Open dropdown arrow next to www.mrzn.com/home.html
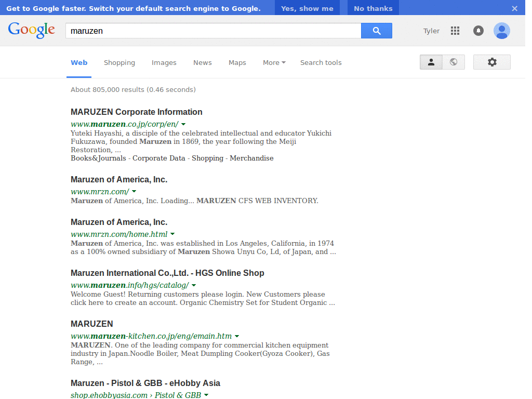Viewport: 532px width, 399px height. click(x=172, y=234)
